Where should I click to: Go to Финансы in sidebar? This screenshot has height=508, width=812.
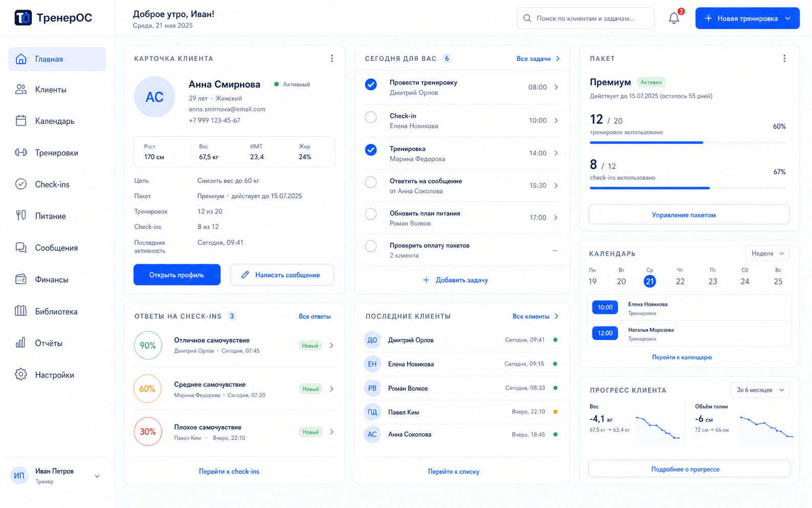pos(57,280)
